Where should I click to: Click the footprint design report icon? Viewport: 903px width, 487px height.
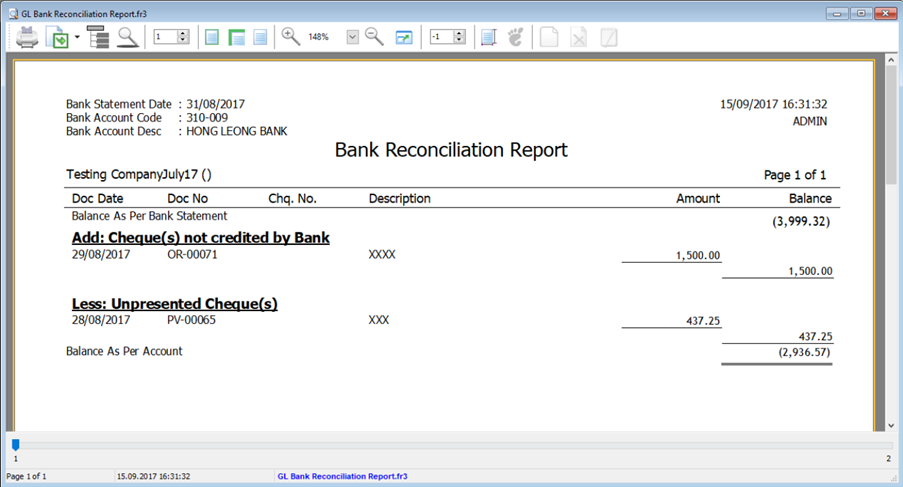pyautogui.click(x=515, y=37)
